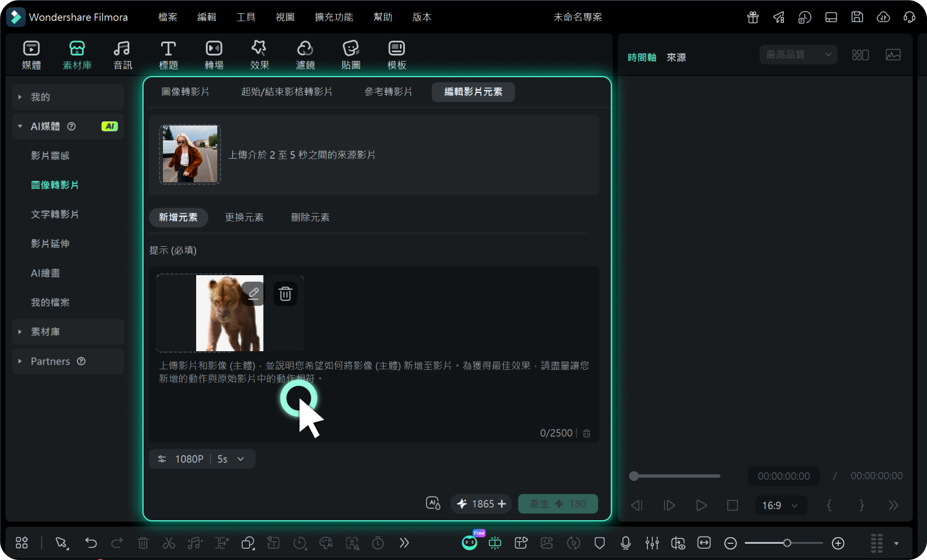Viewport: 927px width, 560px height.
Task: Click the headset support icon
Action: pos(909,17)
